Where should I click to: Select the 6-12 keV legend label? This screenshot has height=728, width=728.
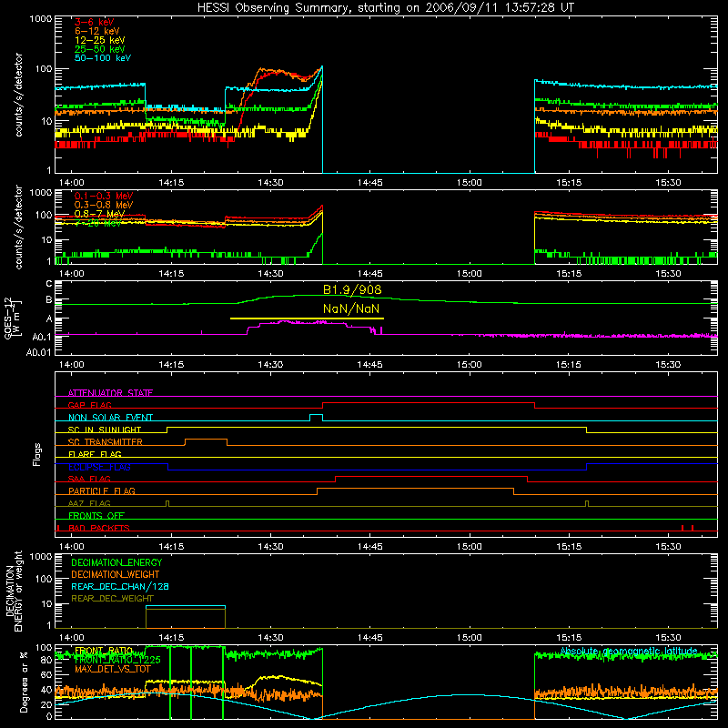pos(97,31)
